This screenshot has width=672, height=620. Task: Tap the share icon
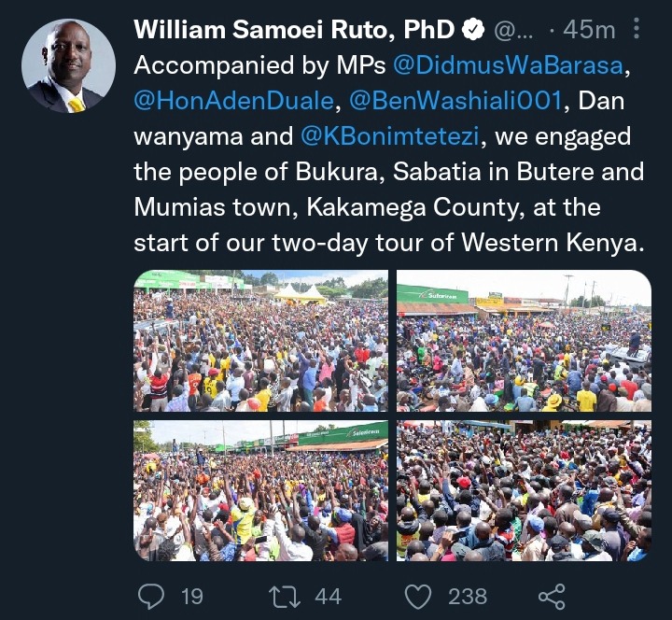pos(552,597)
